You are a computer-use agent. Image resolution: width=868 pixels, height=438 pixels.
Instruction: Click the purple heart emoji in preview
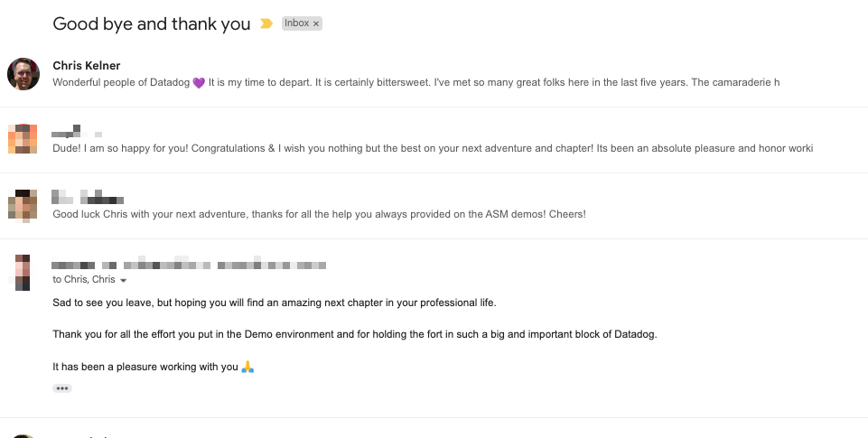click(199, 83)
